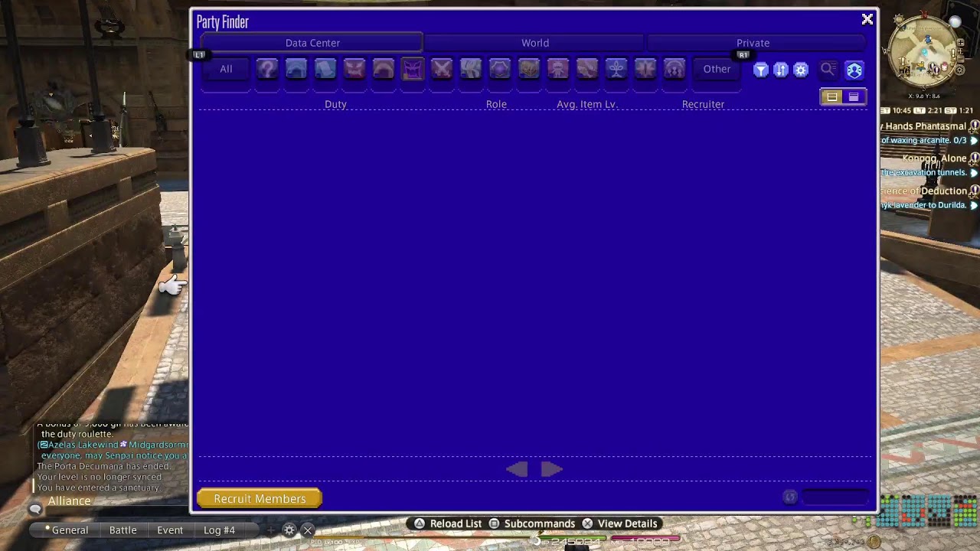Click the Recruiter column header

coord(703,104)
